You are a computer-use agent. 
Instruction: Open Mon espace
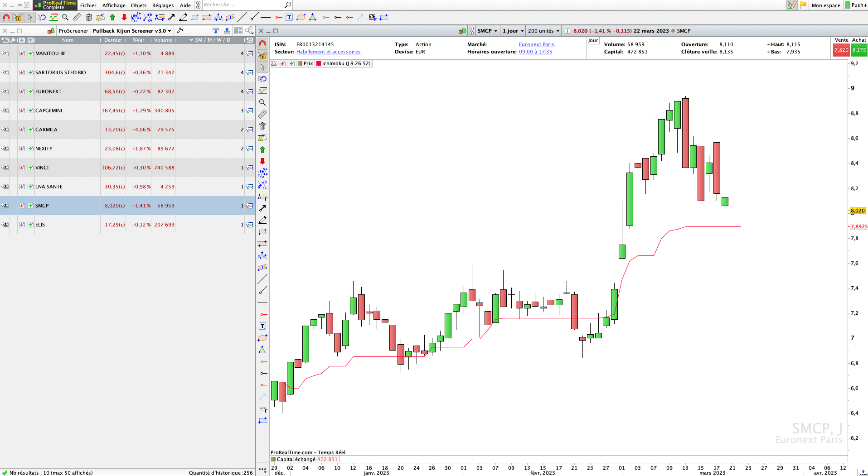(826, 5)
